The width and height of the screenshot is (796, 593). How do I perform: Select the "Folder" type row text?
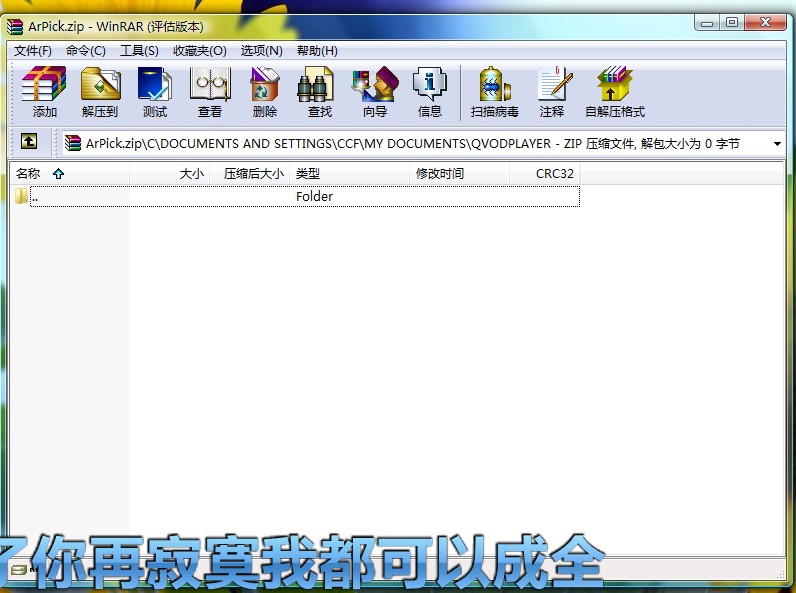(x=314, y=196)
